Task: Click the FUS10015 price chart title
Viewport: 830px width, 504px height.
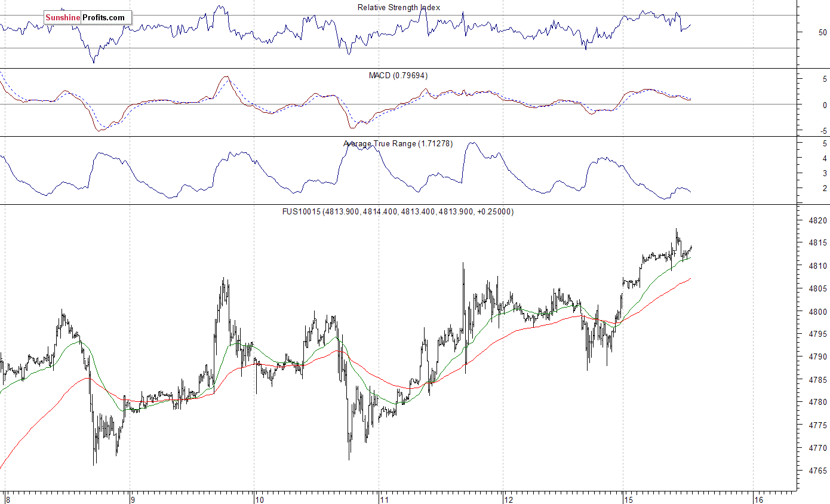Action: [x=398, y=212]
